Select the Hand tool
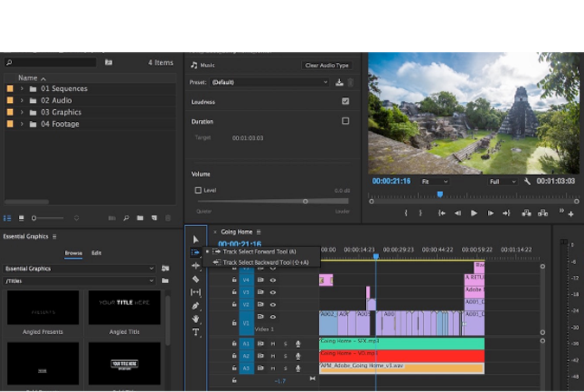Screen dimensions: 584x392 tap(196, 318)
